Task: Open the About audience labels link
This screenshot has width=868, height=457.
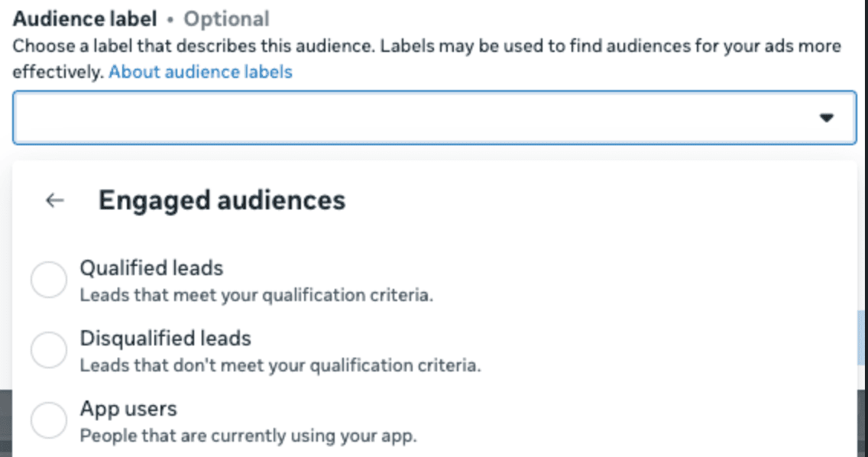Action: pyautogui.click(x=200, y=72)
